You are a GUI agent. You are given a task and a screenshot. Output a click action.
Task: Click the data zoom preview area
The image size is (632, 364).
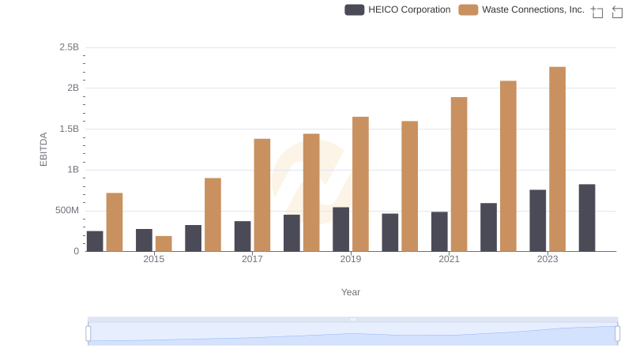point(352,334)
